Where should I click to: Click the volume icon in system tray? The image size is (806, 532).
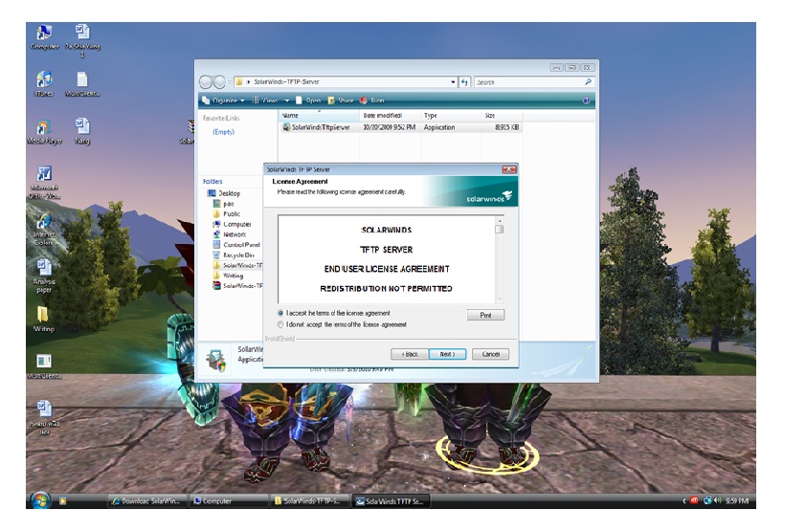718,500
